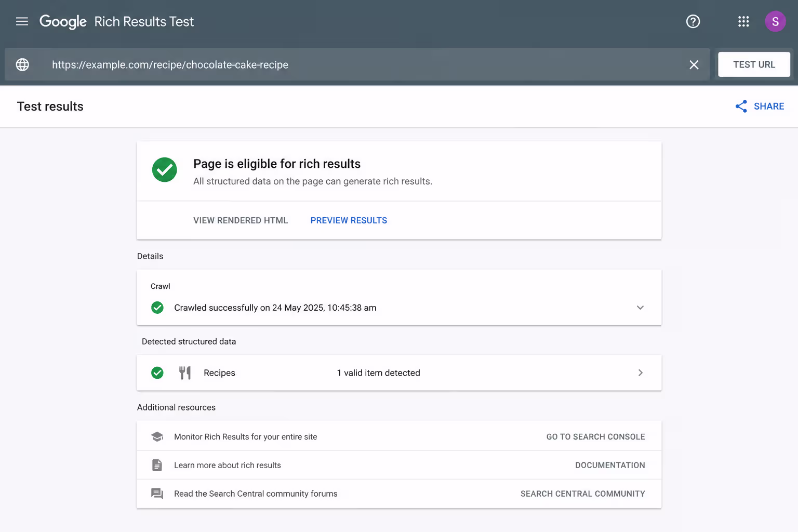Click the green check in the Recipes row
Viewport: 798px width, 532px height.
point(157,373)
